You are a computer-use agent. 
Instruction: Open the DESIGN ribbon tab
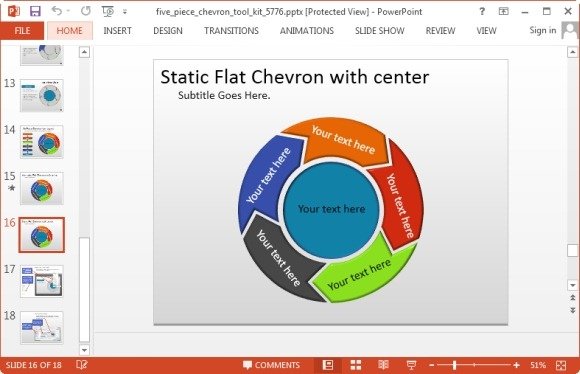[168, 31]
